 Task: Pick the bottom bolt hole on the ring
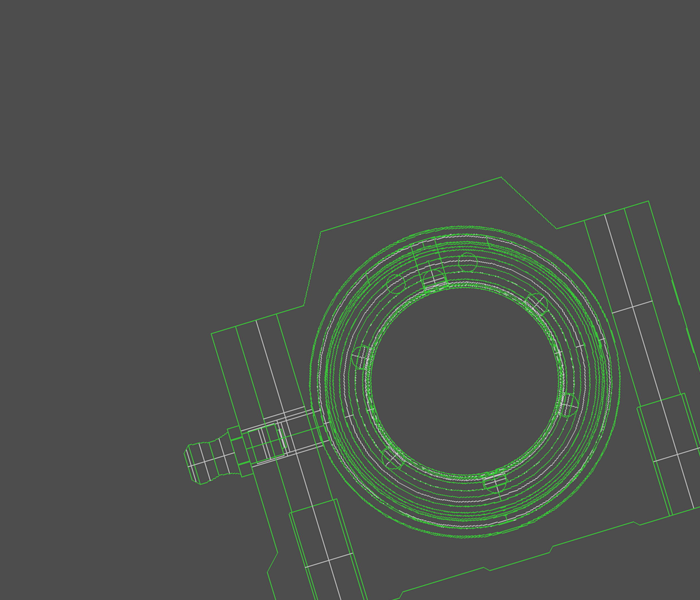496,482
